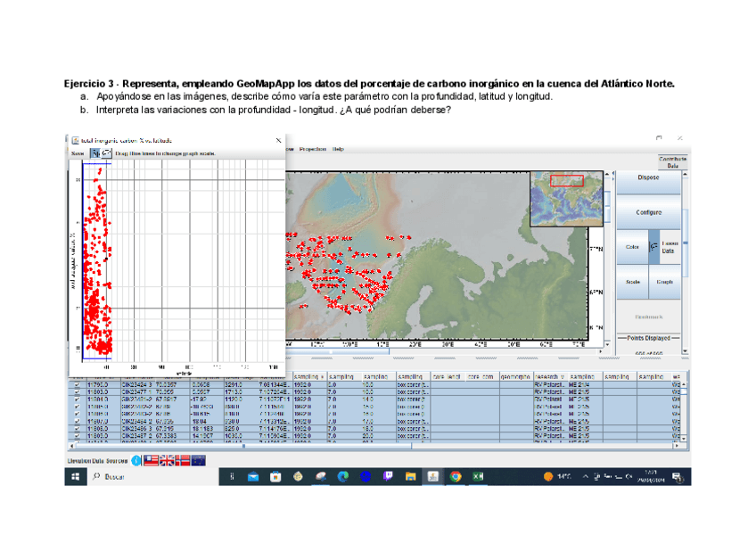Click the Configure button
Screen dimensions: 756x535
coord(648,212)
